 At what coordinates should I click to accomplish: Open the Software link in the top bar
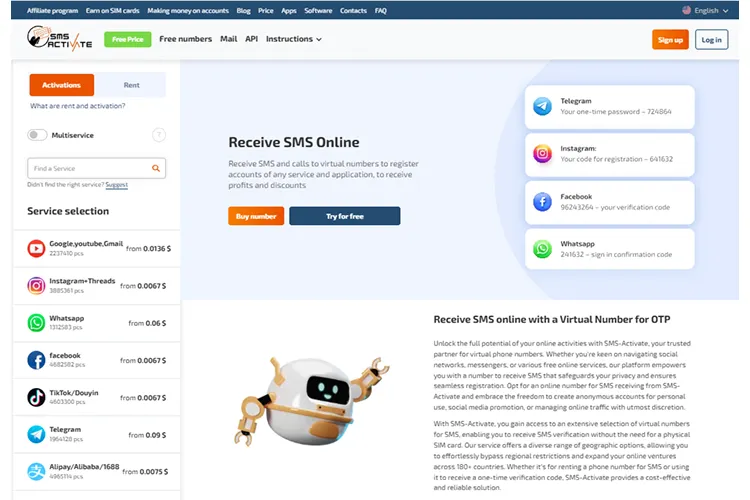[318, 11]
